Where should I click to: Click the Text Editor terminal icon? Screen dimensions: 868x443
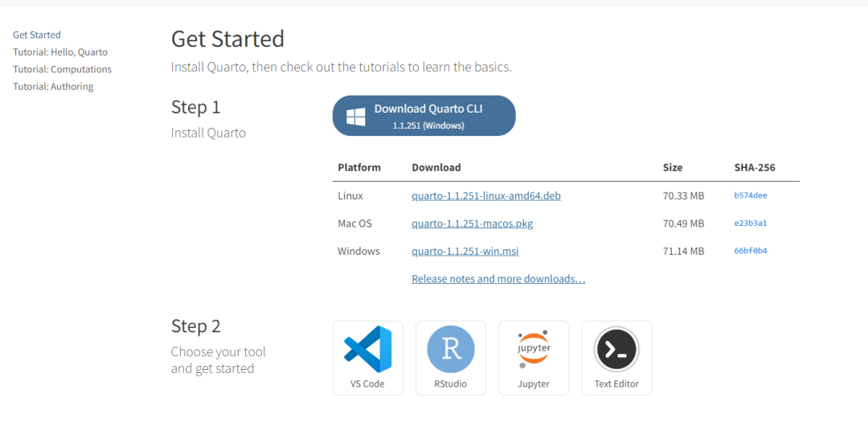(616, 349)
